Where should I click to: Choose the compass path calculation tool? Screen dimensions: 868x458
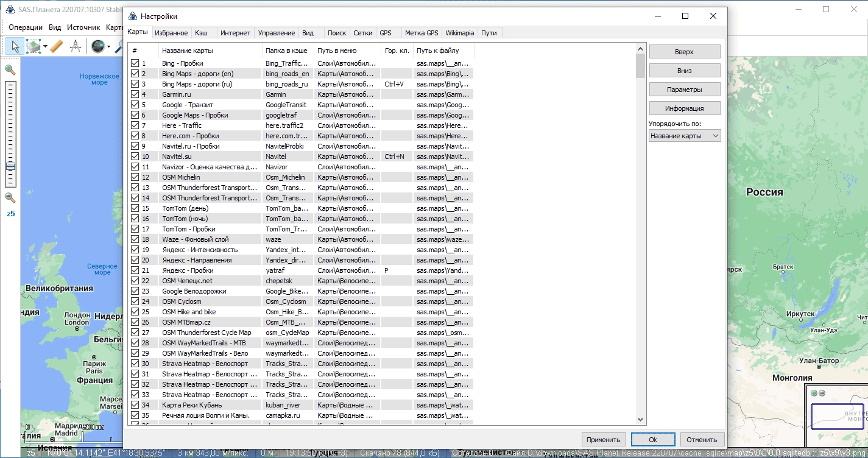76,46
